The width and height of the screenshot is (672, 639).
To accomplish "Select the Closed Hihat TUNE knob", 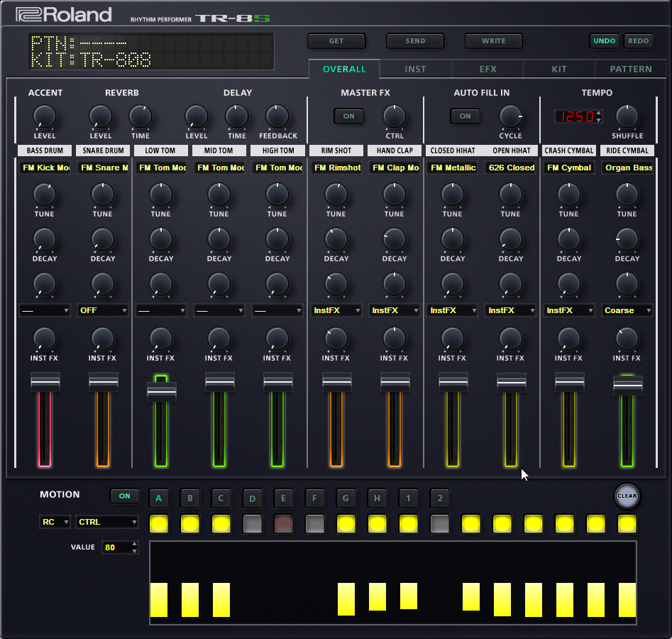I will click(453, 195).
